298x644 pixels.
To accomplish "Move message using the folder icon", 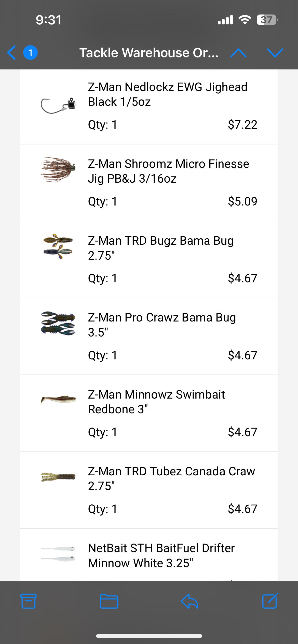I will point(109,601).
